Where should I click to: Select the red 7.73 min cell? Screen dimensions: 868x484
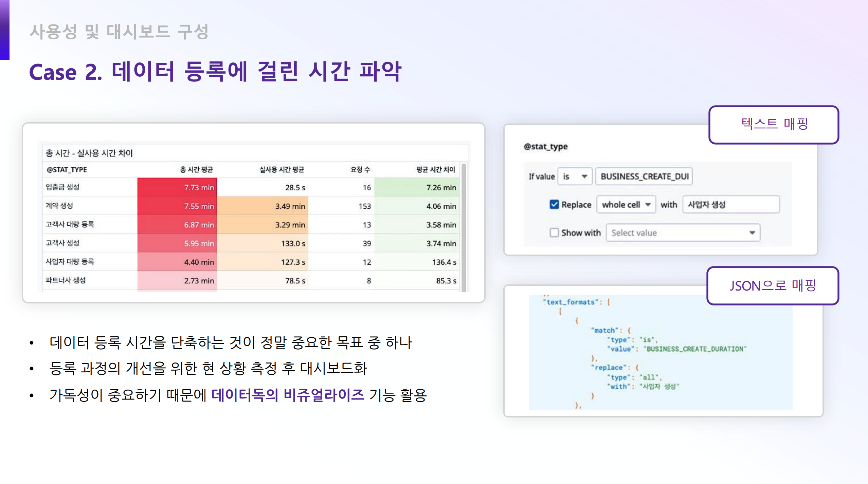(177, 187)
